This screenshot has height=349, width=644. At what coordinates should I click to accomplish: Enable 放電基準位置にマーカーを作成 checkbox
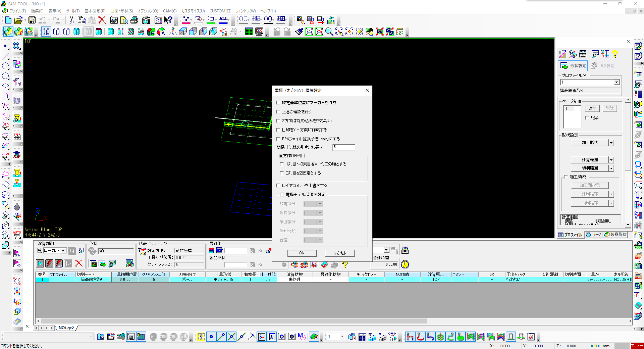pos(278,103)
